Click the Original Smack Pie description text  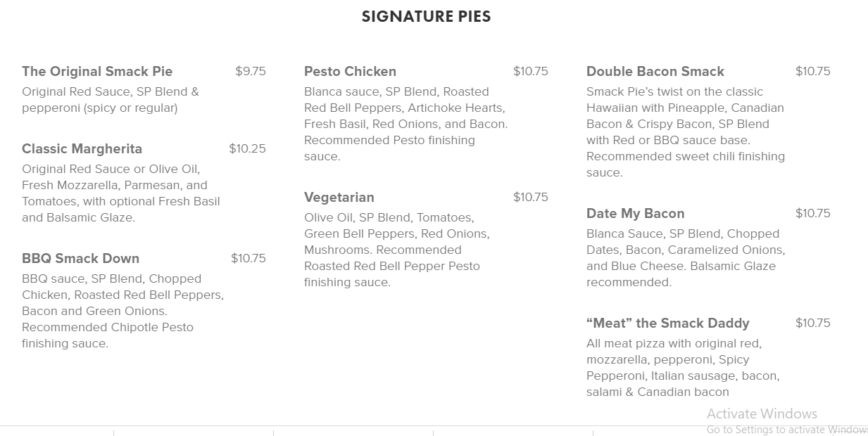click(x=111, y=100)
